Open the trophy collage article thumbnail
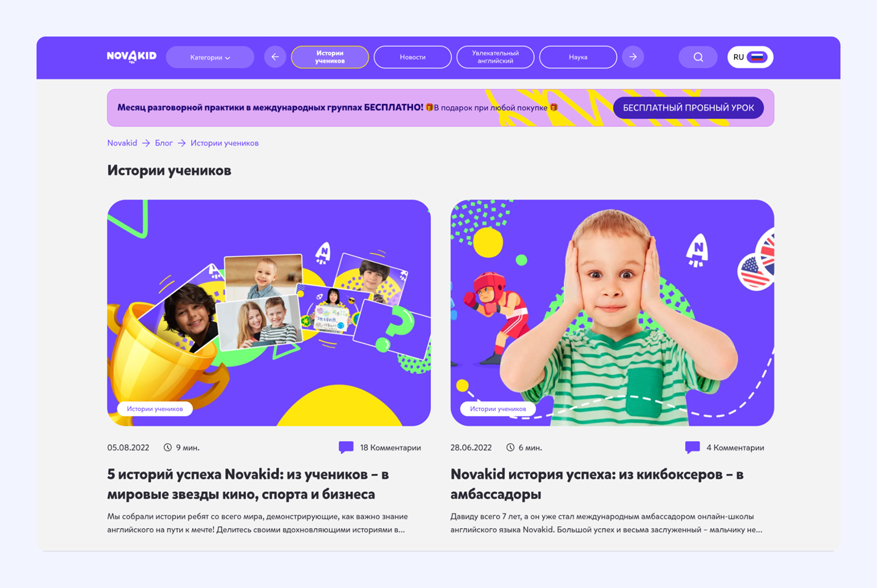Screen dimensions: 877x588 [x=269, y=313]
